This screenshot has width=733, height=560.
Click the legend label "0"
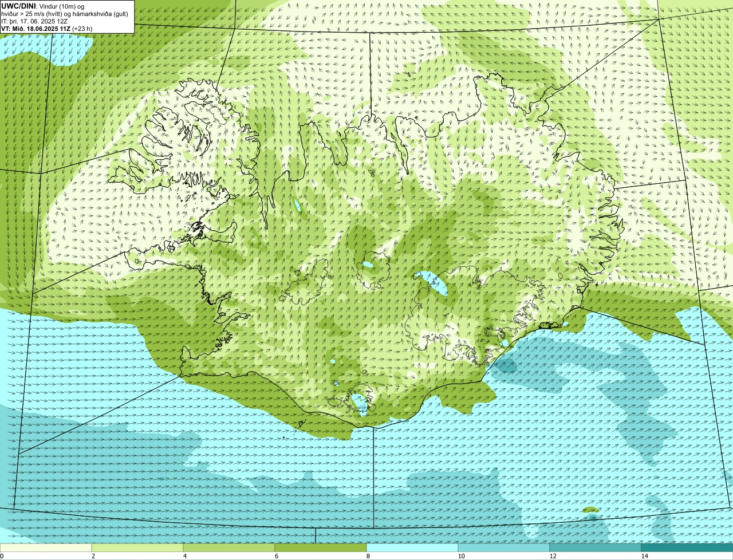(x=2, y=556)
